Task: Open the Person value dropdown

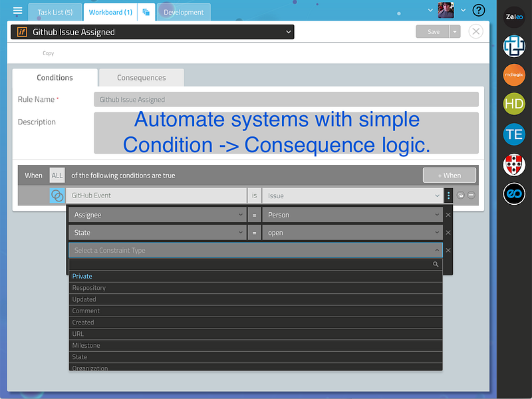Action: pos(352,215)
